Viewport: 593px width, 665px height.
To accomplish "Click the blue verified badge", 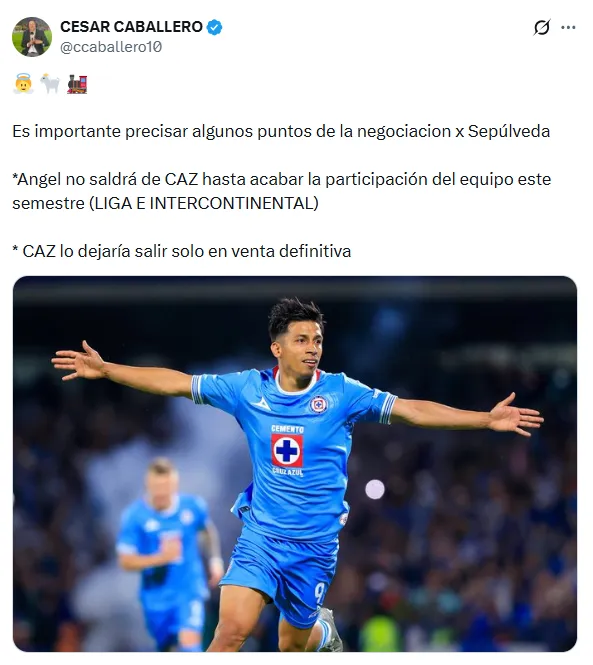I will coord(214,27).
